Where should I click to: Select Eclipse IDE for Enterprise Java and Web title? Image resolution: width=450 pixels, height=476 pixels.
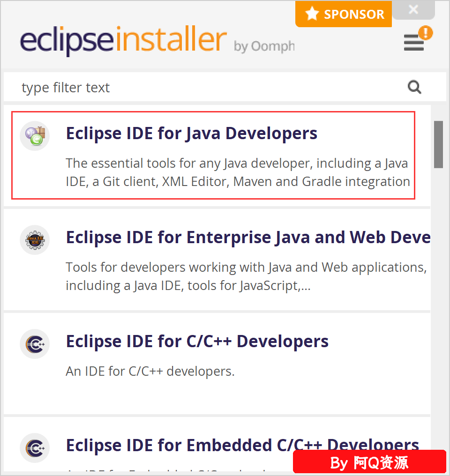pyautogui.click(x=248, y=237)
